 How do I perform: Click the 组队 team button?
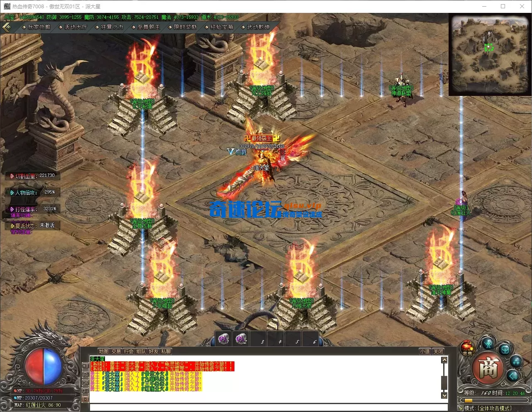click(x=141, y=351)
